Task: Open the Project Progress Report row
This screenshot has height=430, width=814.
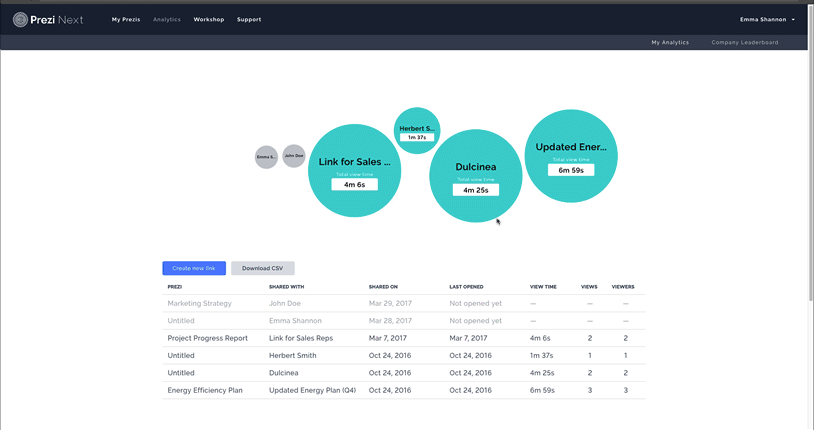Action: (207, 338)
